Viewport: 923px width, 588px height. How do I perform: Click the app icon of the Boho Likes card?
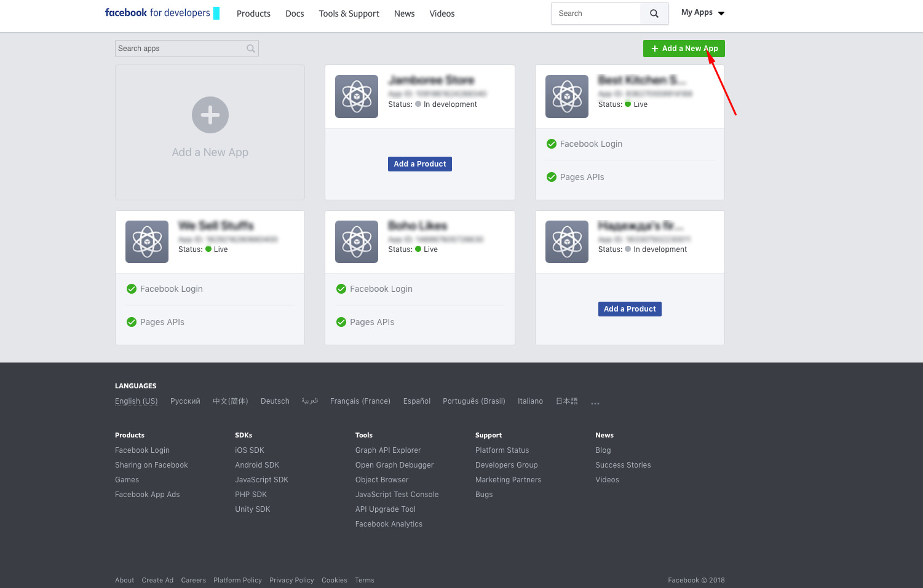357,241
